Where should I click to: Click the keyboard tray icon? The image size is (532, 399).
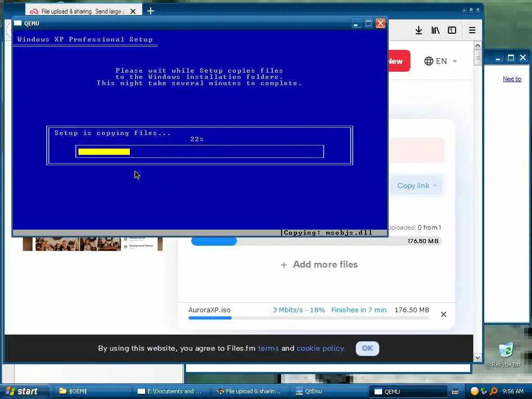click(455, 392)
